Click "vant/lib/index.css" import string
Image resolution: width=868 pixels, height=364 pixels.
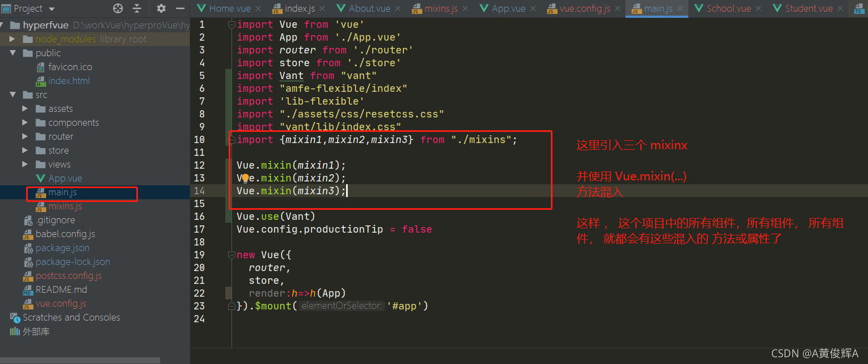[341, 127]
